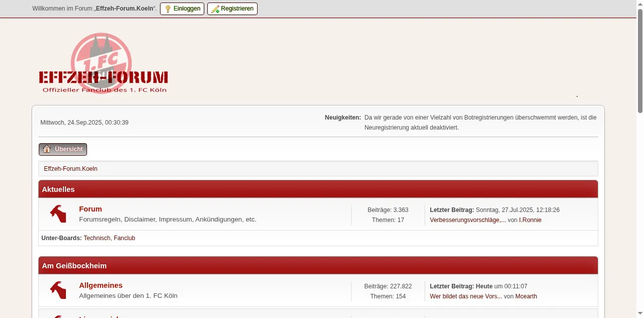
Task: Open last post Verbesserungsvorschläge,...
Action: [x=468, y=220]
